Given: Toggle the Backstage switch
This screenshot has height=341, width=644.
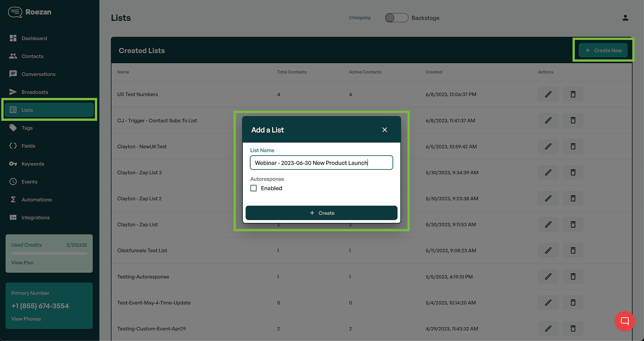Looking at the screenshot, I should [396, 18].
